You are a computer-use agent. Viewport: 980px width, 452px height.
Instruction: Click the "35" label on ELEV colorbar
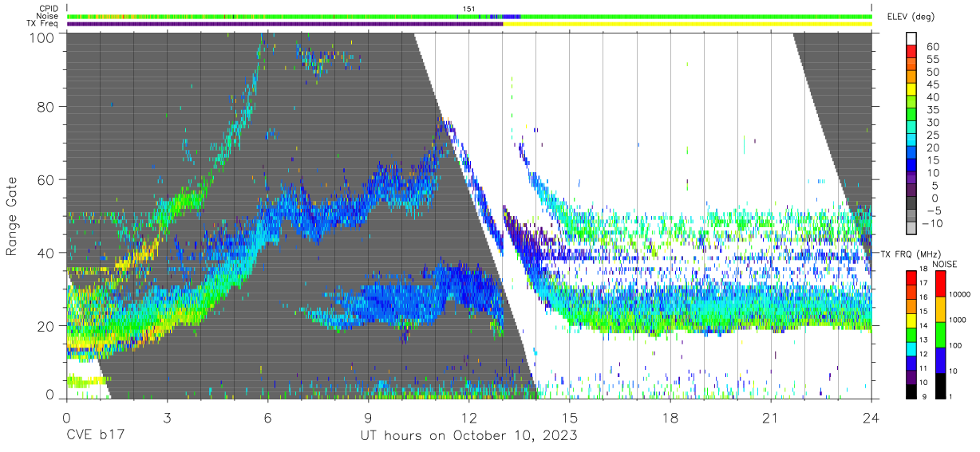[932, 110]
